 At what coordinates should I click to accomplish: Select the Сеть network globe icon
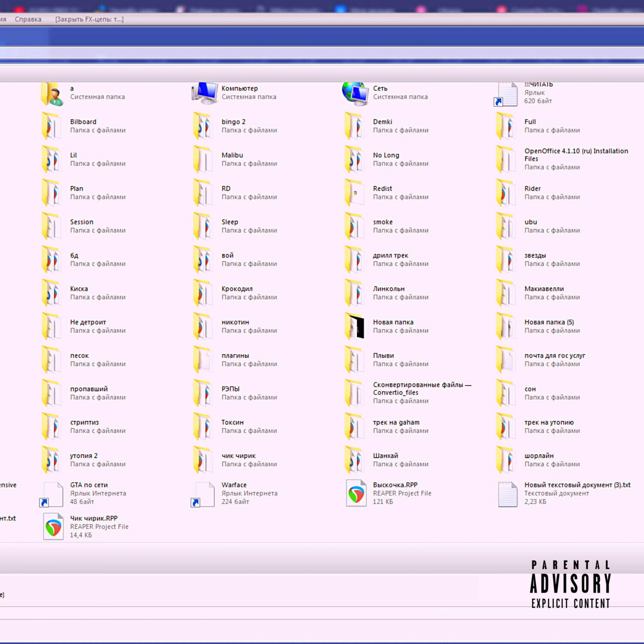(x=355, y=93)
